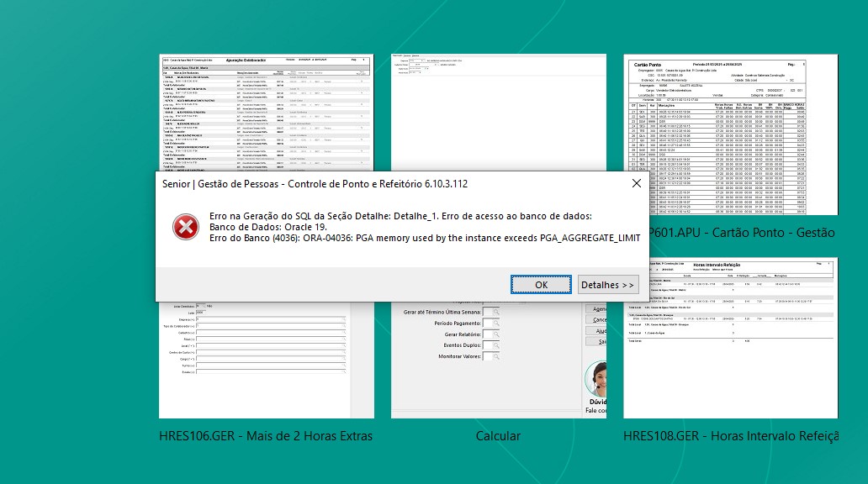Click the red error icon in dialog

pos(185,227)
